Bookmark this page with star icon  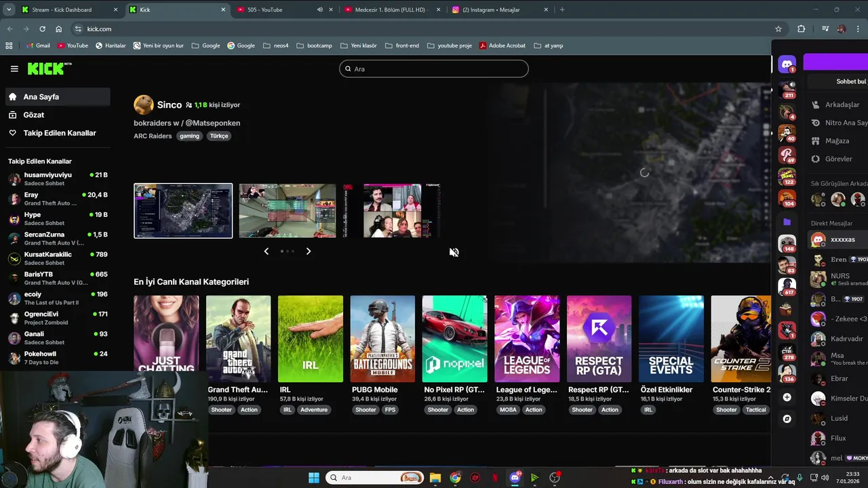pyautogui.click(x=778, y=29)
